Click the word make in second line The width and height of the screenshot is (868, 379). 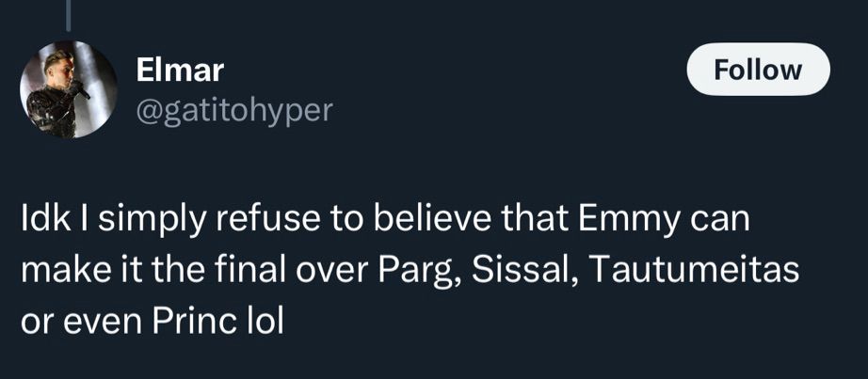[57, 272]
